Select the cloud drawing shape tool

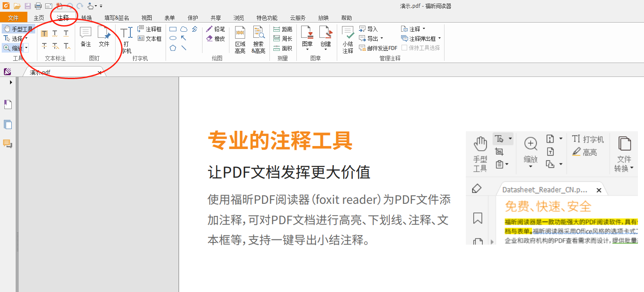184,29
